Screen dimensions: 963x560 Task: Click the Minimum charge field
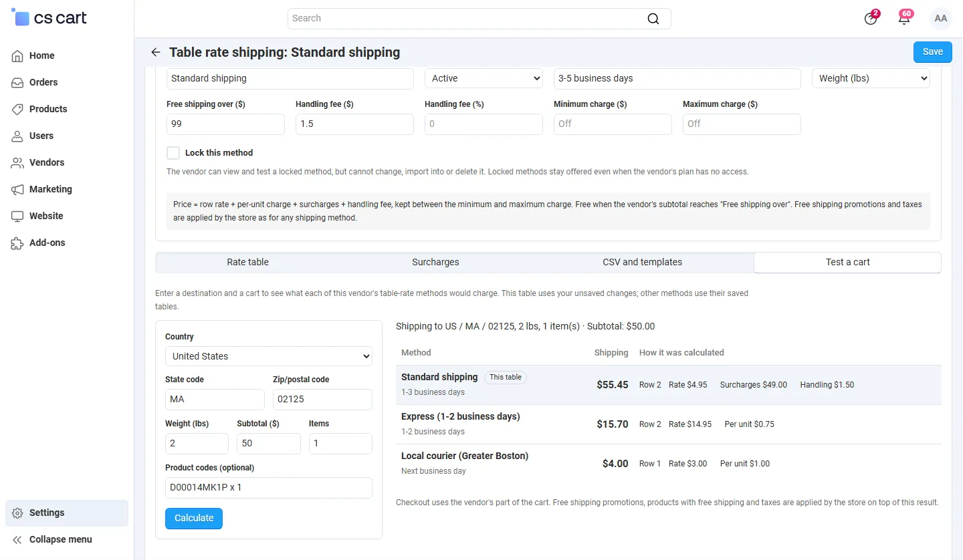point(613,124)
